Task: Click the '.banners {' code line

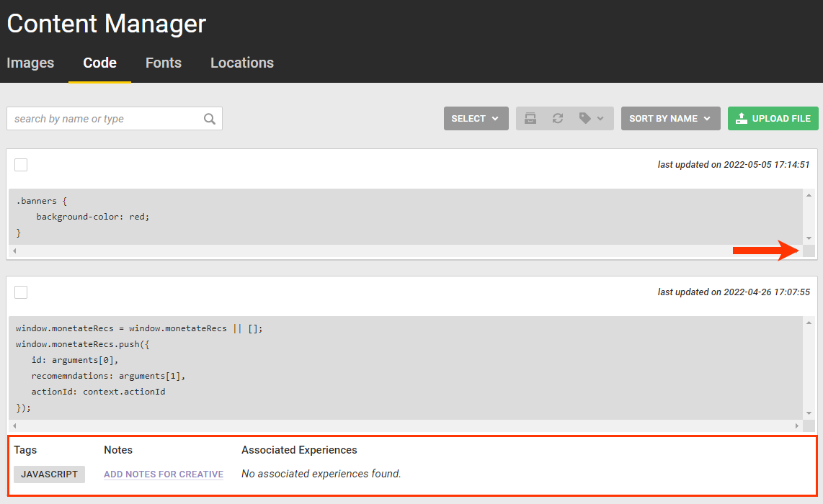Action: (x=42, y=201)
